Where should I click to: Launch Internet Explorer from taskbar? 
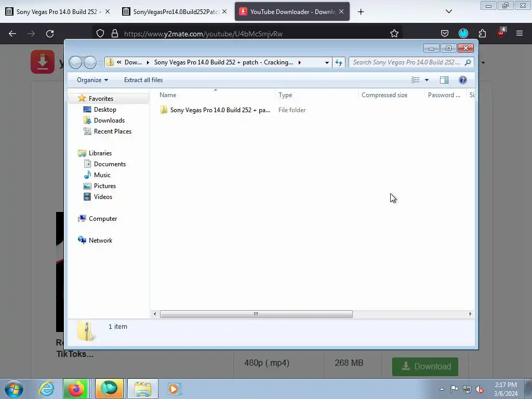[46, 389]
